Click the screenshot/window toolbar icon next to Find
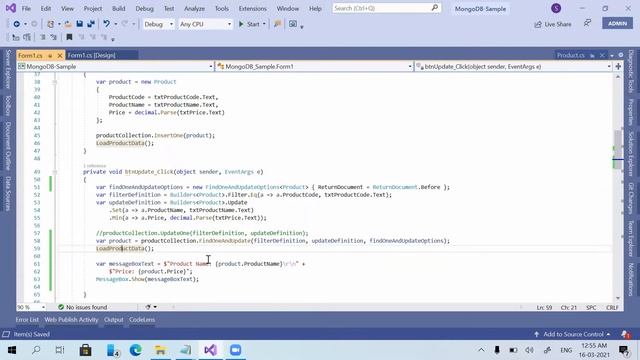Viewport: 640px width, 360px height. click(293, 24)
